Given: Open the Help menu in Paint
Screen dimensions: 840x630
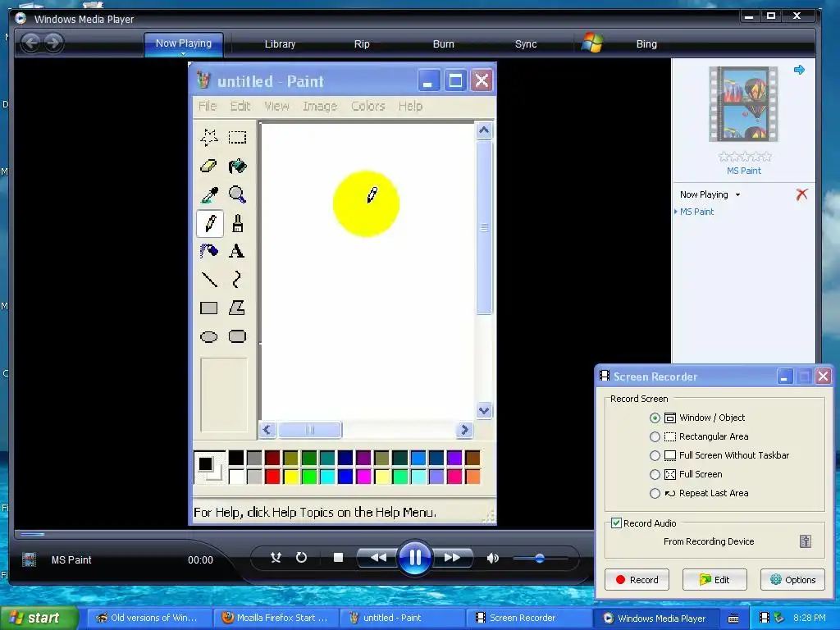Looking at the screenshot, I should point(410,106).
